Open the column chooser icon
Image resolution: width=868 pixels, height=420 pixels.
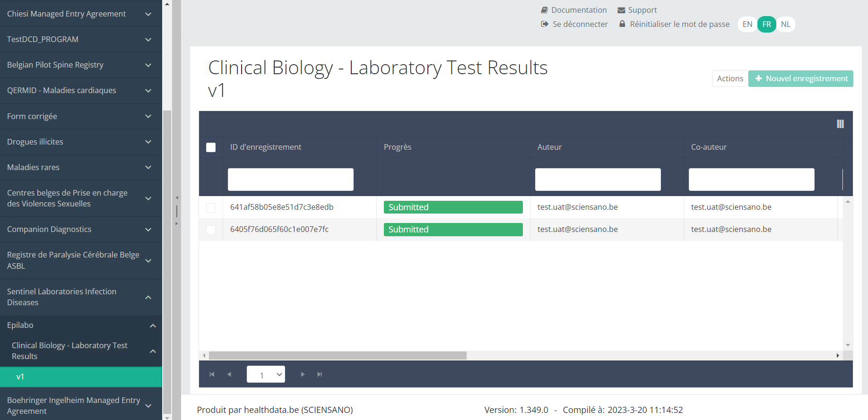tap(840, 124)
